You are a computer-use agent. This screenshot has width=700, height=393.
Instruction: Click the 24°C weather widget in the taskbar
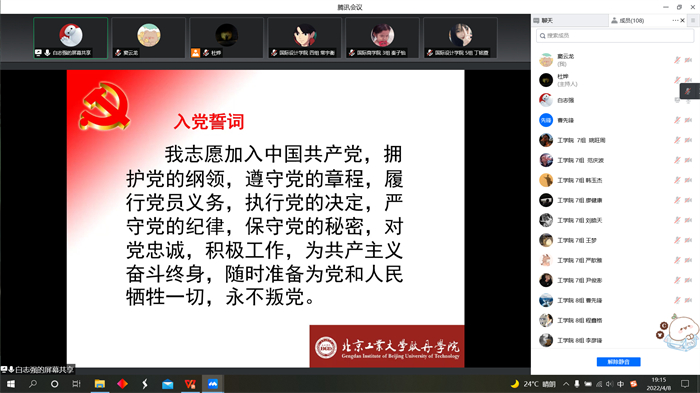[x=533, y=384]
